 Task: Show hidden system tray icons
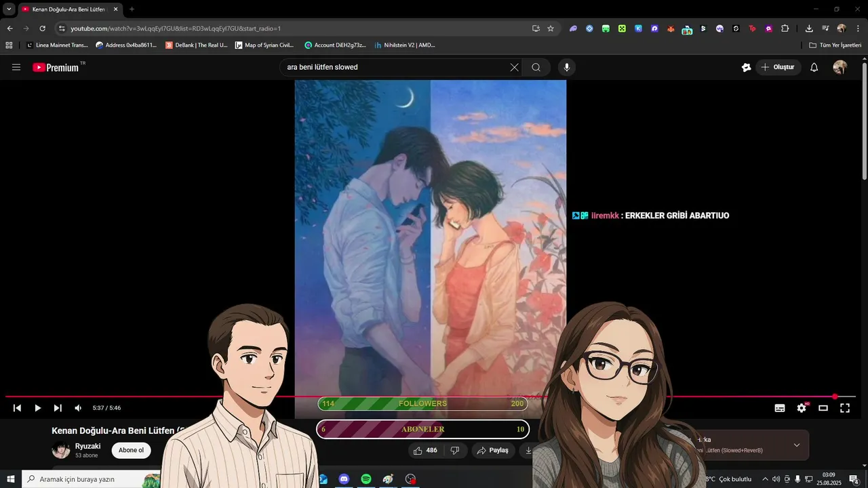(x=765, y=479)
